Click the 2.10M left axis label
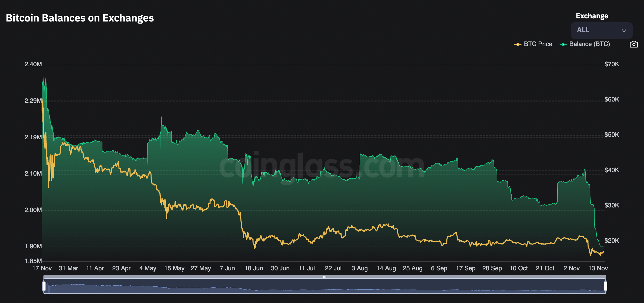 click(x=33, y=174)
